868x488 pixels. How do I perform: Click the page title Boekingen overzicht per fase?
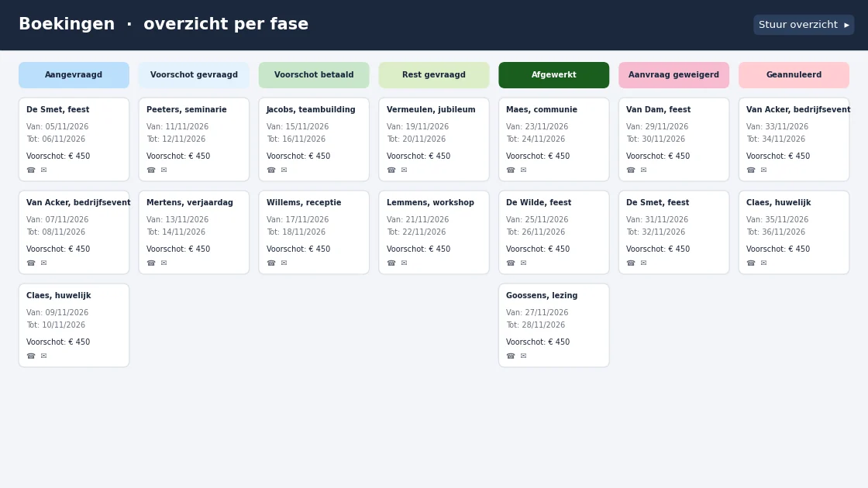tap(164, 24)
